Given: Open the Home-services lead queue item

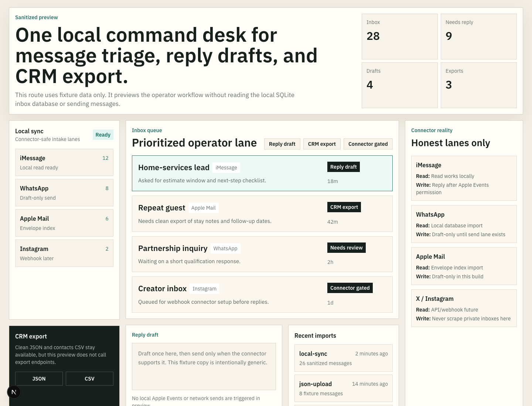Looking at the screenshot, I should 262,173.
